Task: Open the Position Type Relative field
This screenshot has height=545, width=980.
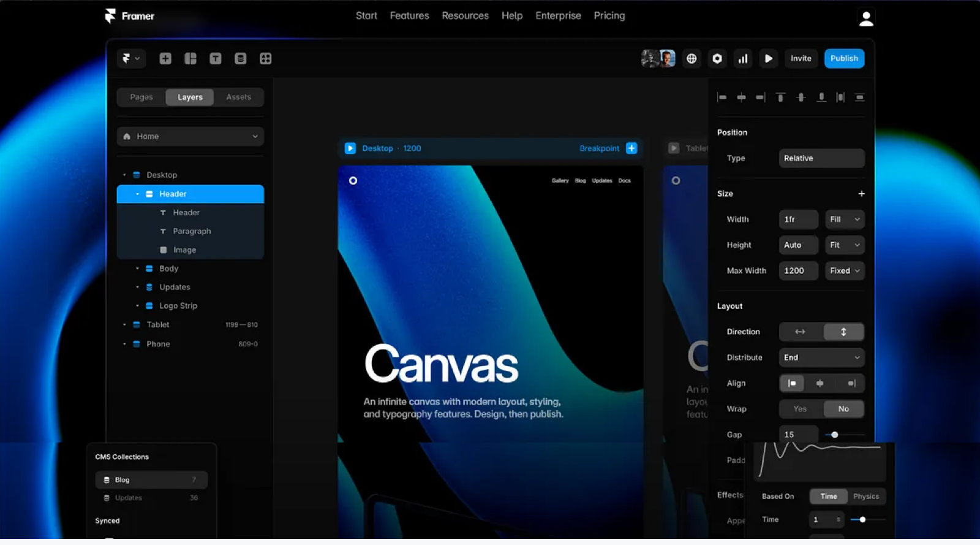Action: [821, 158]
